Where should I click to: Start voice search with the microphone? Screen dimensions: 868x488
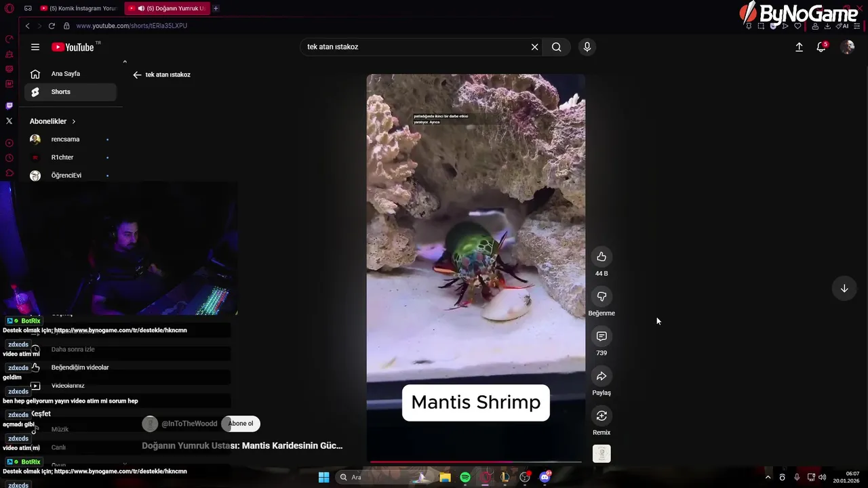(587, 47)
